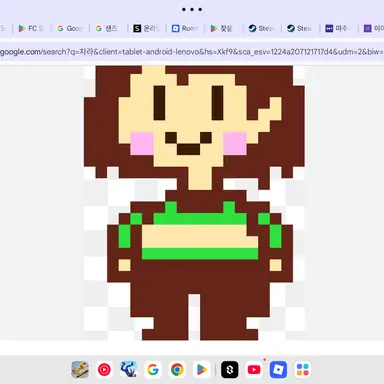
Task: Open Chrome from the dock
Action: pyautogui.click(x=177, y=370)
